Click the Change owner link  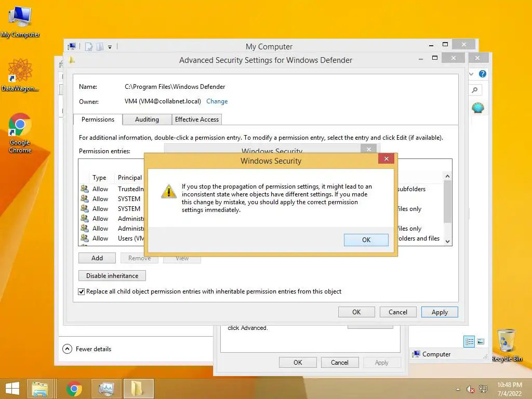click(217, 101)
